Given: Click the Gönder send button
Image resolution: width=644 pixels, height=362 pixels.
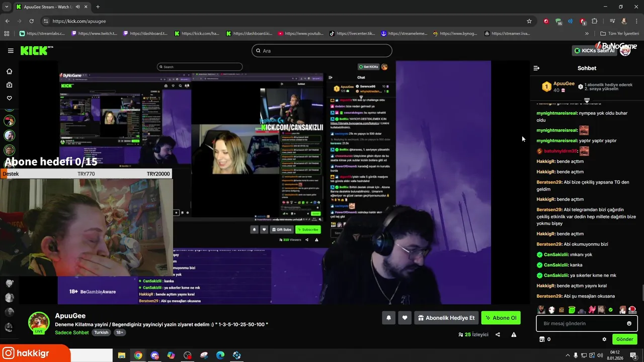Looking at the screenshot, I should point(624,339).
